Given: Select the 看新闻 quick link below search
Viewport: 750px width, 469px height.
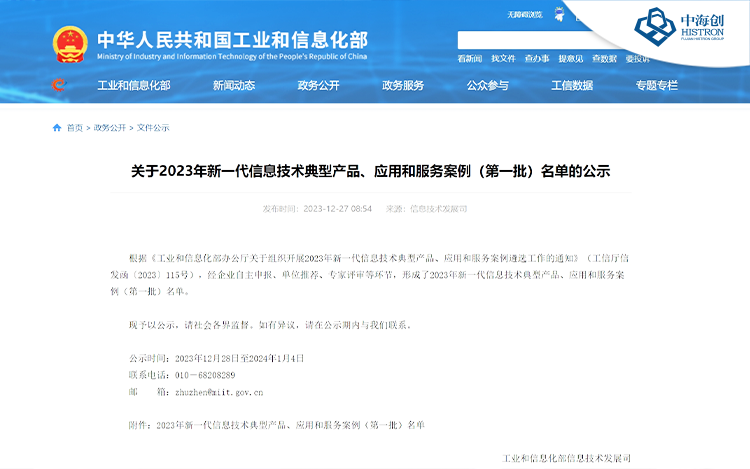Looking at the screenshot, I should [x=470, y=59].
